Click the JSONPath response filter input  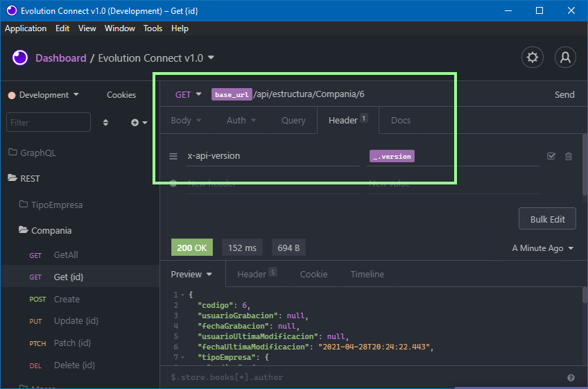pyautogui.click(x=365, y=377)
